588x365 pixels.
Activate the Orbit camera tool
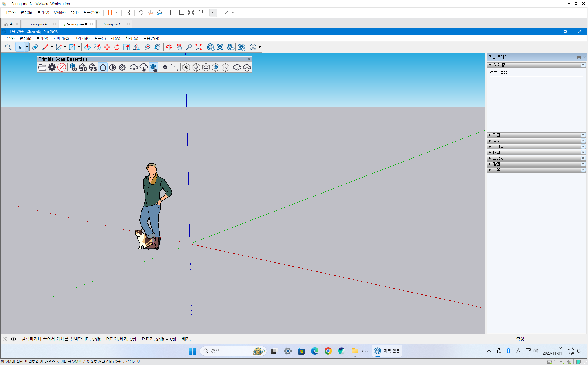(x=169, y=47)
